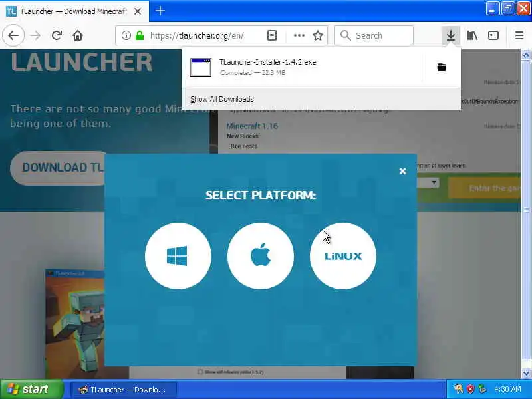The image size is (532, 399).
Task: Click the forward navigation arrow
Action: click(35, 35)
